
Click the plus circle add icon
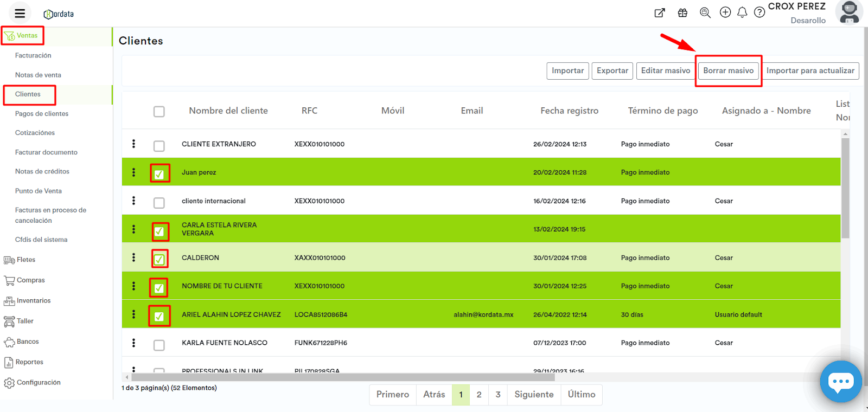tap(725, 12)
